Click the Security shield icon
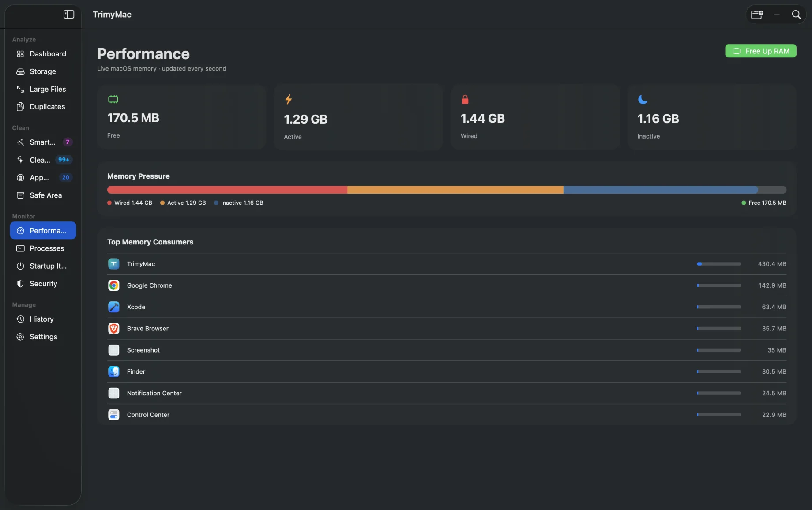812x510 pixels. coord(20,284)
